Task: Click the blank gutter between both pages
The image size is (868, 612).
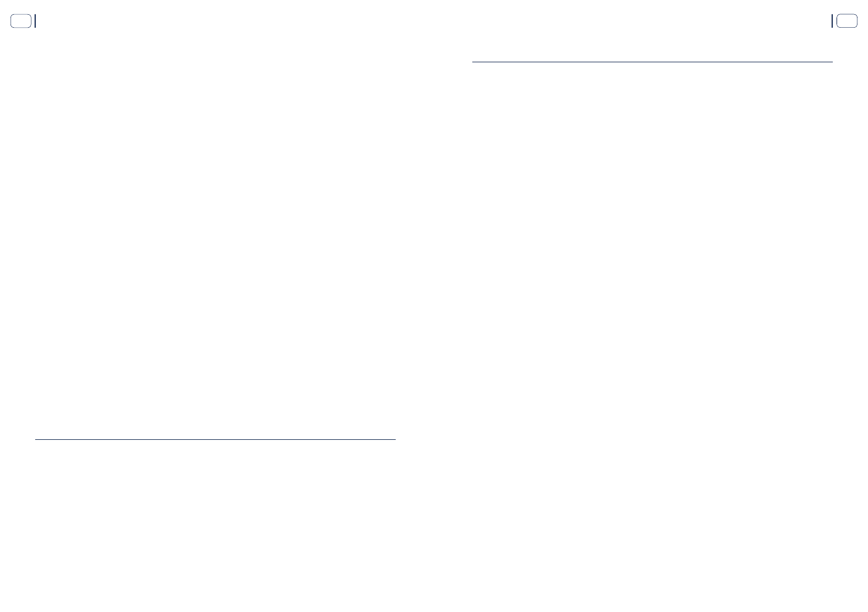Action: 434,308
